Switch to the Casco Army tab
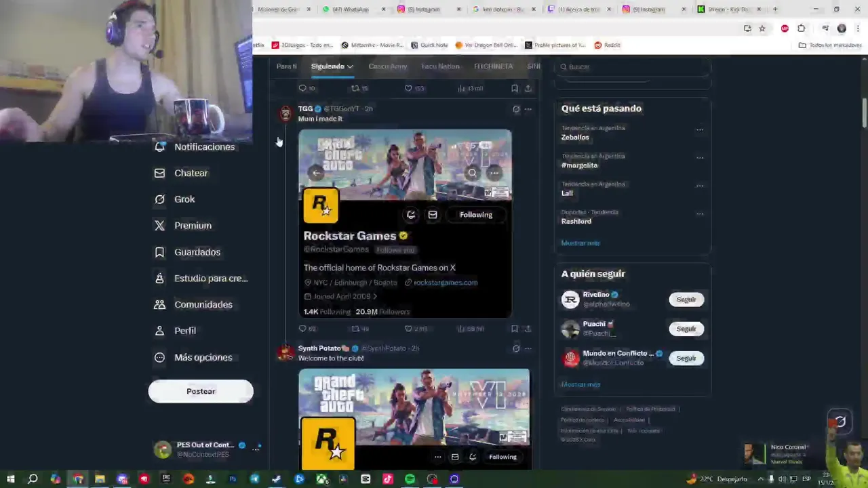This screenshot has width=868, height=488. click(x=387, y=66)
